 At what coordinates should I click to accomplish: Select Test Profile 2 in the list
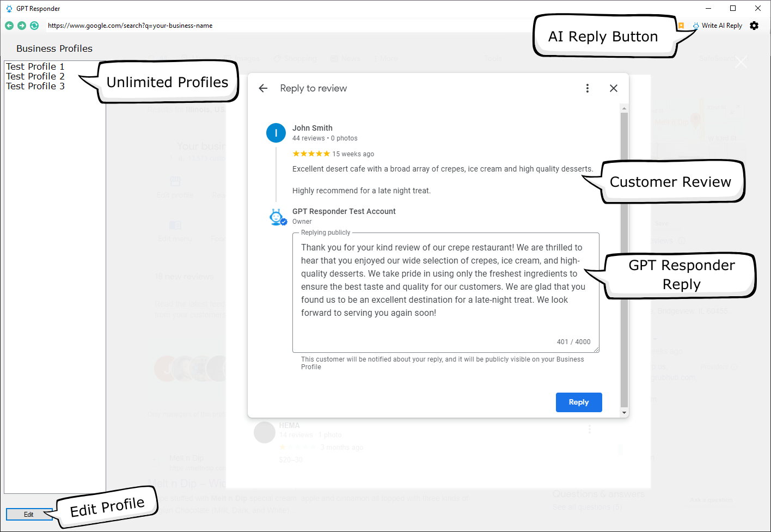point(35,76)
